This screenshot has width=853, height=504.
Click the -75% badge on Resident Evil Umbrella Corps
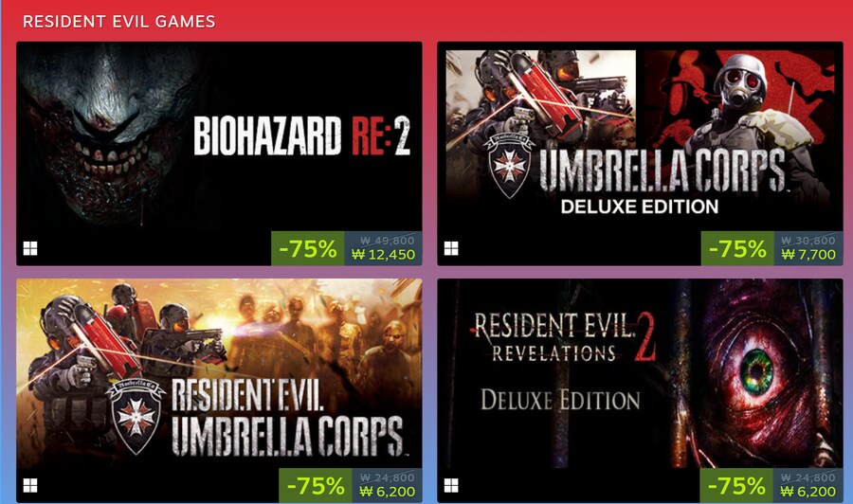[x=316, y=485]
